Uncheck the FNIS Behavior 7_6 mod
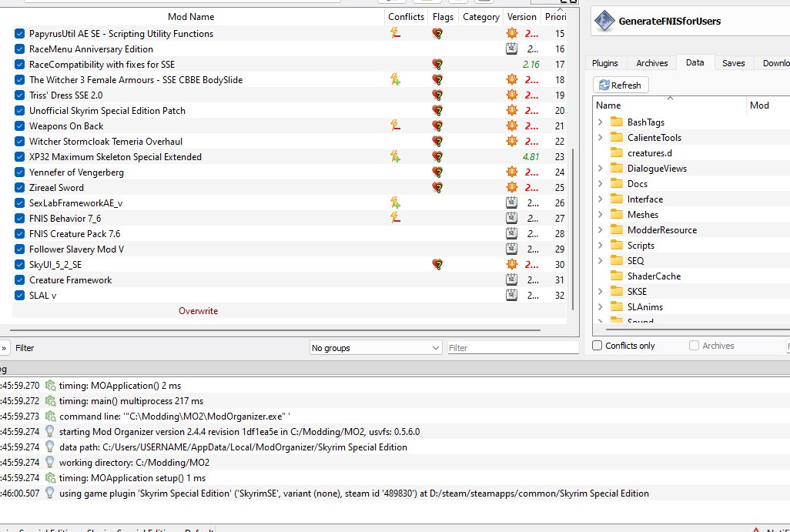790x532 pixels. pyautogui.click(x=20, y=218)
